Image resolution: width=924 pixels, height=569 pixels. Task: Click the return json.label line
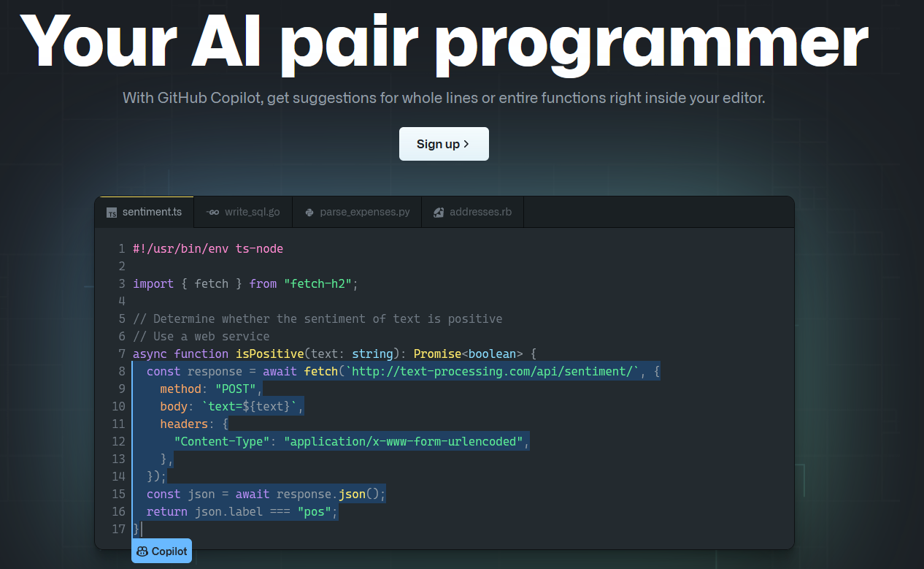tap(242, 511)
